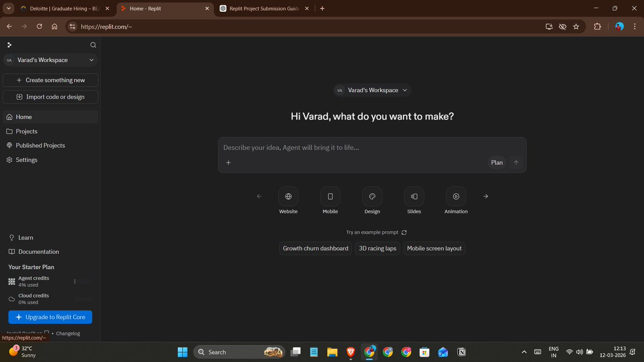
Task: Click Create something new button
Action: coord(50,80)
